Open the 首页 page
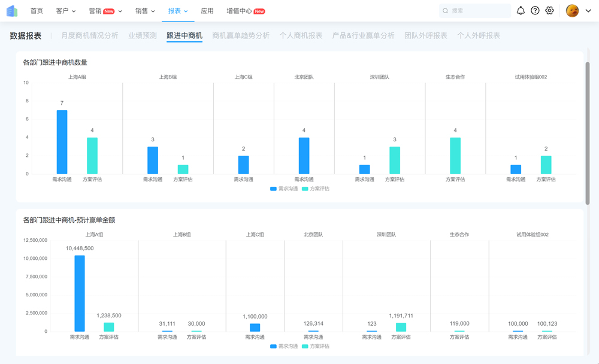Screen dimensions: 599x364 pos(36,10)
